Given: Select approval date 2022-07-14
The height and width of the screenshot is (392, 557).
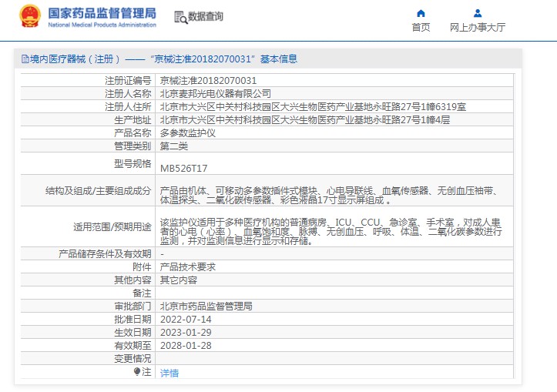Looking at the screenshot, I should [x=186, y=320].
